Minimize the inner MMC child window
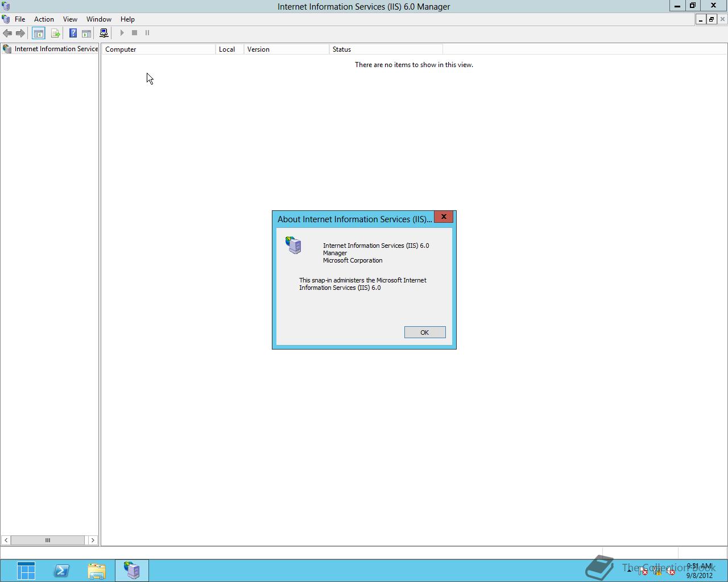The image size is (728, 582). point(701,19)
